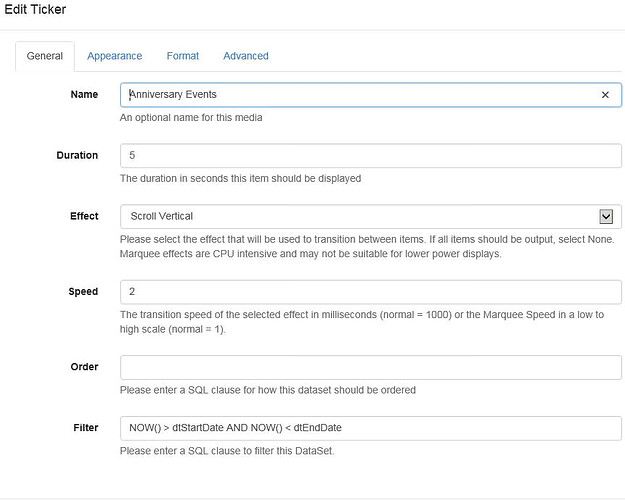The height and width of the screenshot is (500, 625).
Task: Click the Name field label
Action: (84, 94)
